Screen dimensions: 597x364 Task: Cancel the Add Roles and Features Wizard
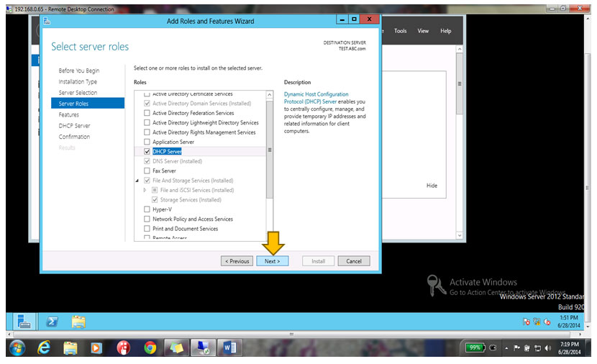point(354,261)
